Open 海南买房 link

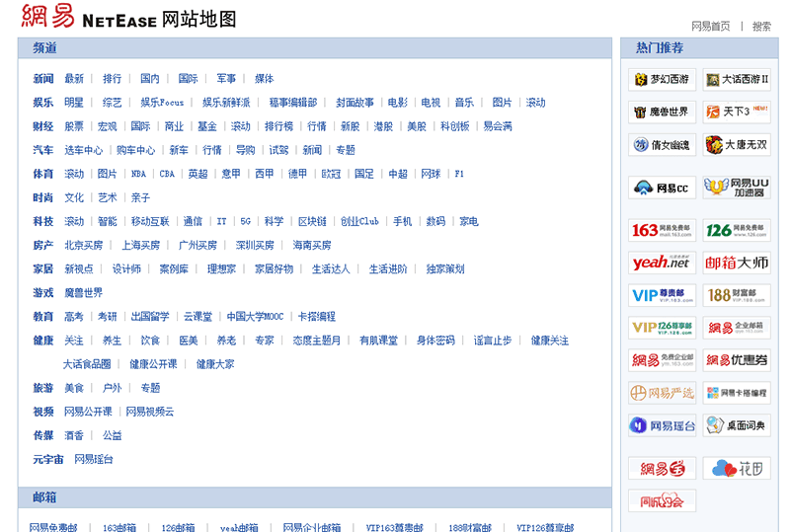pyautogui.click(x=312, y=246)
